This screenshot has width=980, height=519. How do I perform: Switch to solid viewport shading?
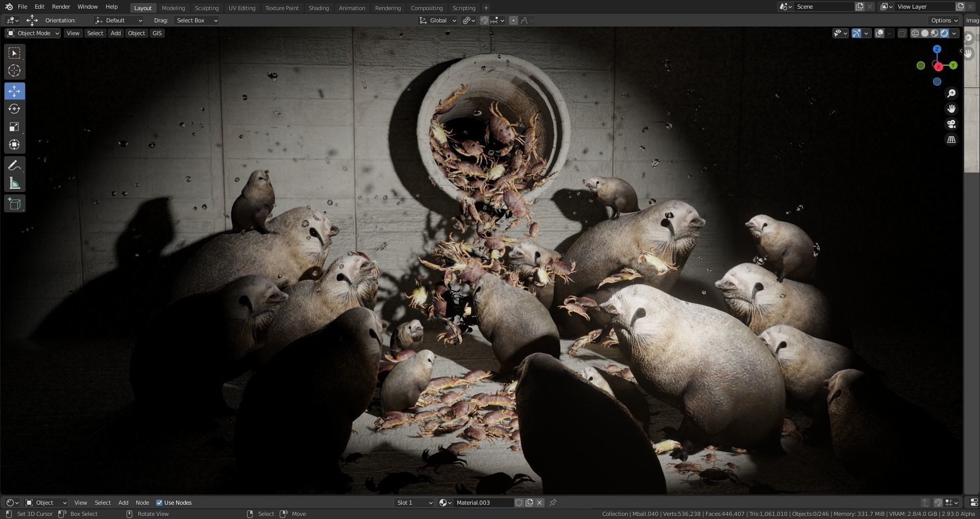(x=925, y=33)
